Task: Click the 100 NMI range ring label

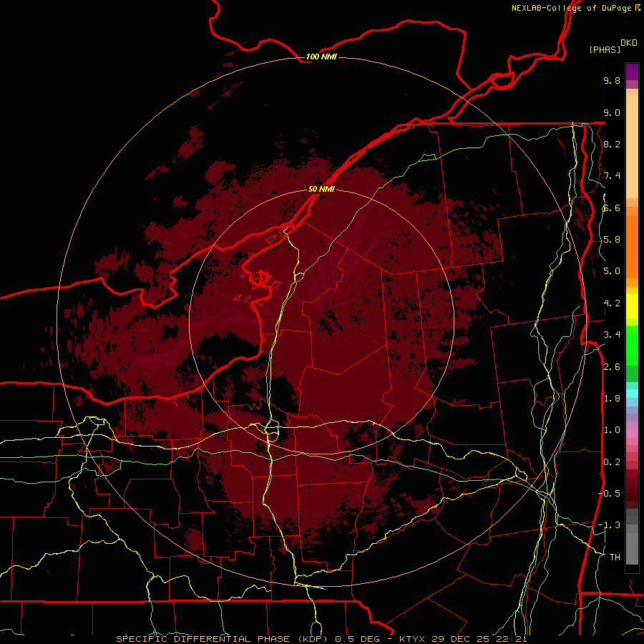Action: click(321, 57)
